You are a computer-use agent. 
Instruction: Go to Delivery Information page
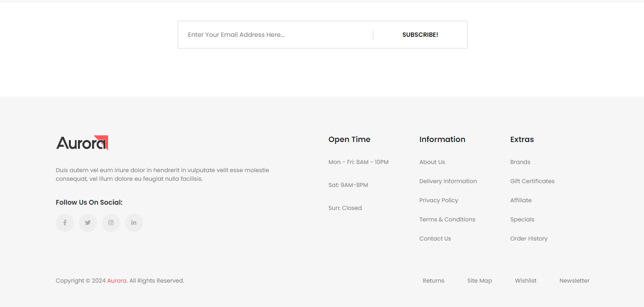448,181
